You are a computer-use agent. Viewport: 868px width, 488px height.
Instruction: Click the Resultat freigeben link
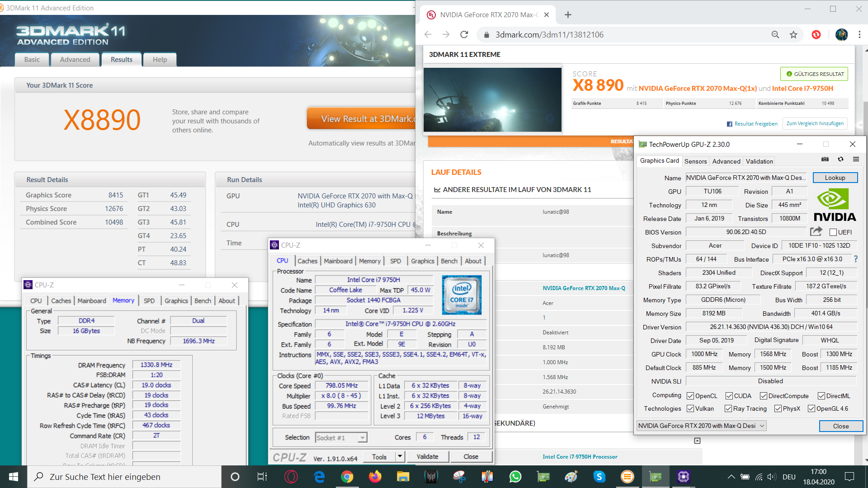(752, 124)
